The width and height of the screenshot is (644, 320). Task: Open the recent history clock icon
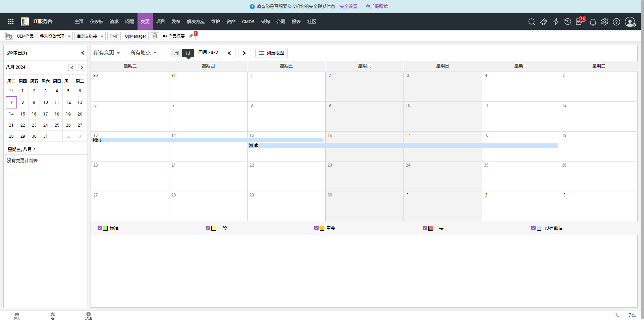pyautogui.click(x=568, y=22)
